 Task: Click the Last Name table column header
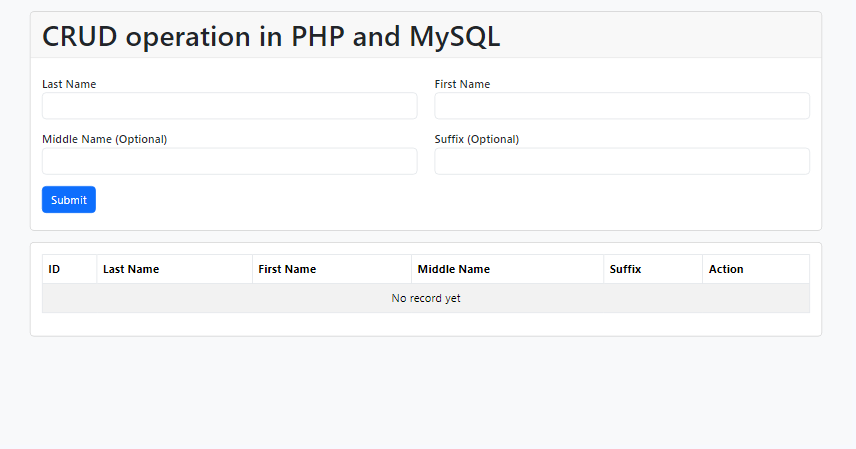coord(174,269)
